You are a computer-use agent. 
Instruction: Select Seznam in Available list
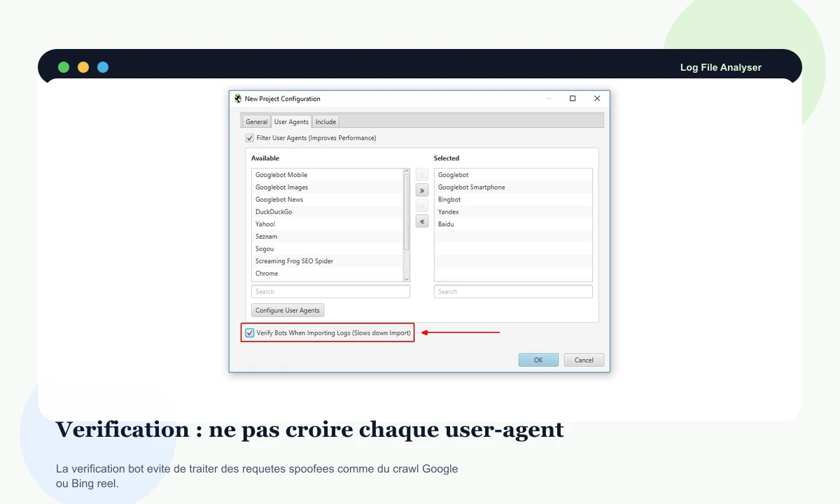point(327,237)
